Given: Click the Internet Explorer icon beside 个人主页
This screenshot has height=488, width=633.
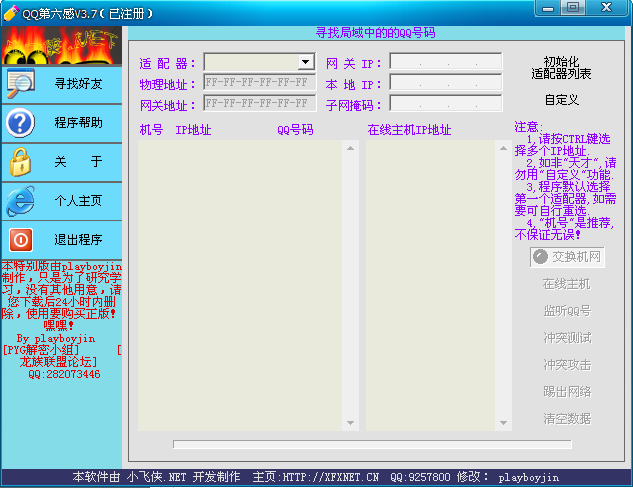Looking at the screenshot, I should point(21,201).
